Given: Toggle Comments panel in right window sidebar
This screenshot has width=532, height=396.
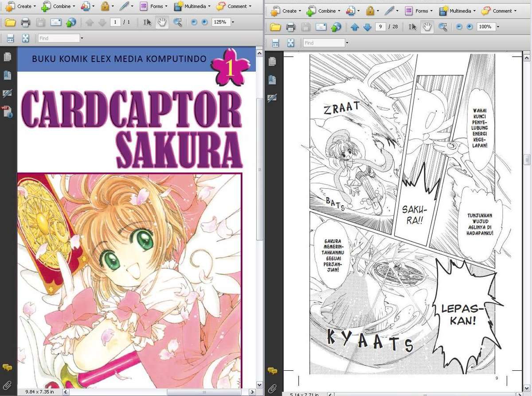Looking at the screenshot, I should point(272,370).
